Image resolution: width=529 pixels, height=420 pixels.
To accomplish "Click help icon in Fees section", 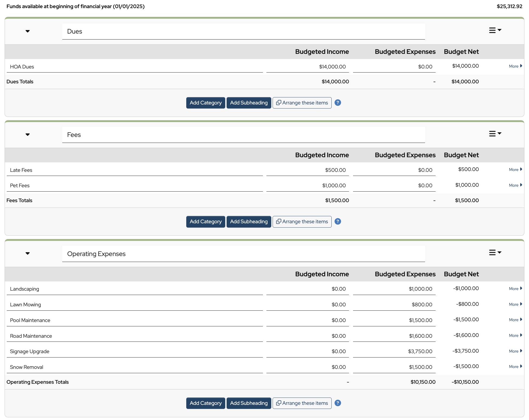I will (338, 222).
